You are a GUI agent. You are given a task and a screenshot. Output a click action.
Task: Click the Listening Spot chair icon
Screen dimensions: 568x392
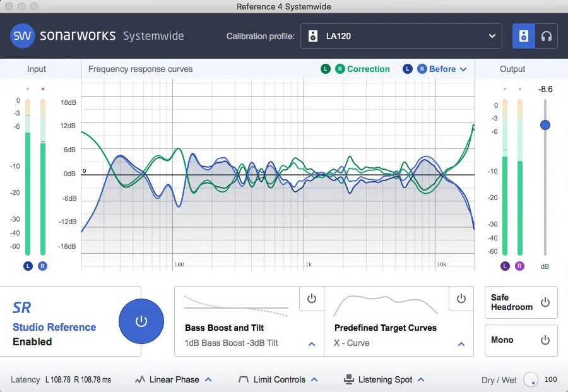349,379
